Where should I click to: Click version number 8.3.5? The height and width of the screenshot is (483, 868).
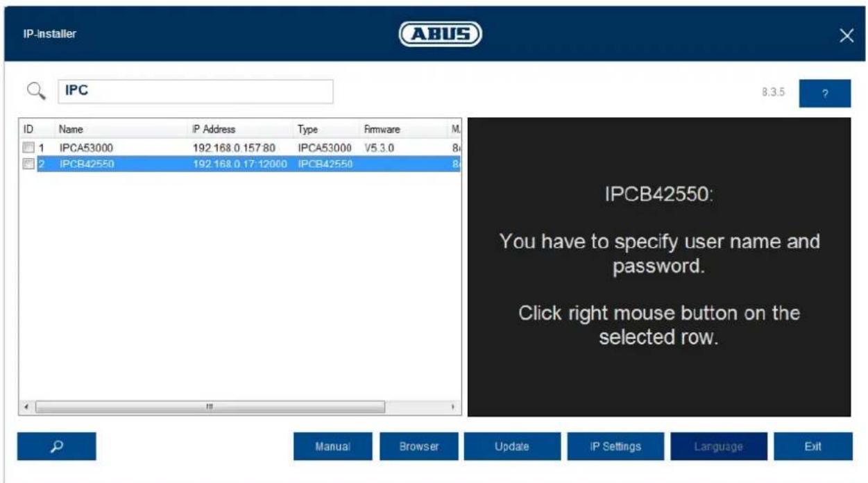(774, 92)
